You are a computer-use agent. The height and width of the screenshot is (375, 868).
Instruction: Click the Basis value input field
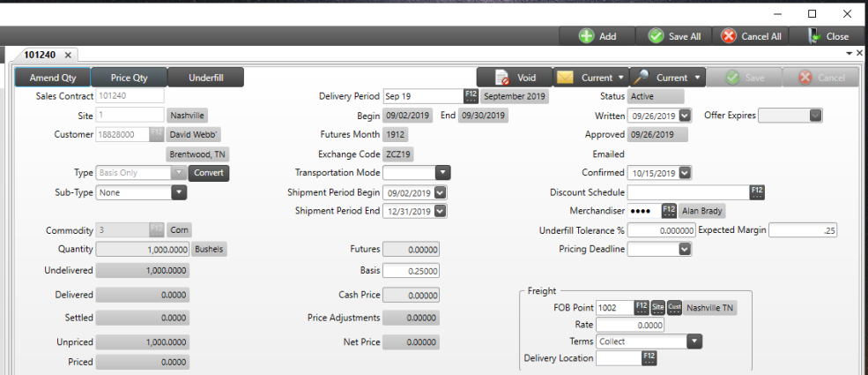click(x=411, y=271)
